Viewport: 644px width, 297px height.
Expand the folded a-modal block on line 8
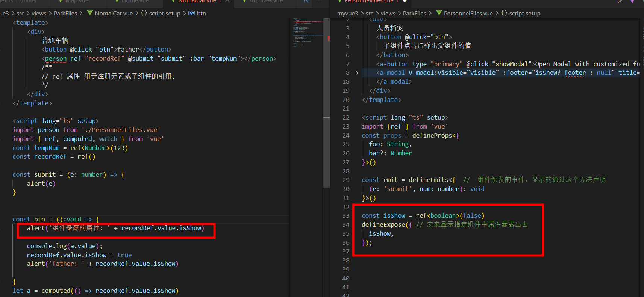click(x=356, y=73)
